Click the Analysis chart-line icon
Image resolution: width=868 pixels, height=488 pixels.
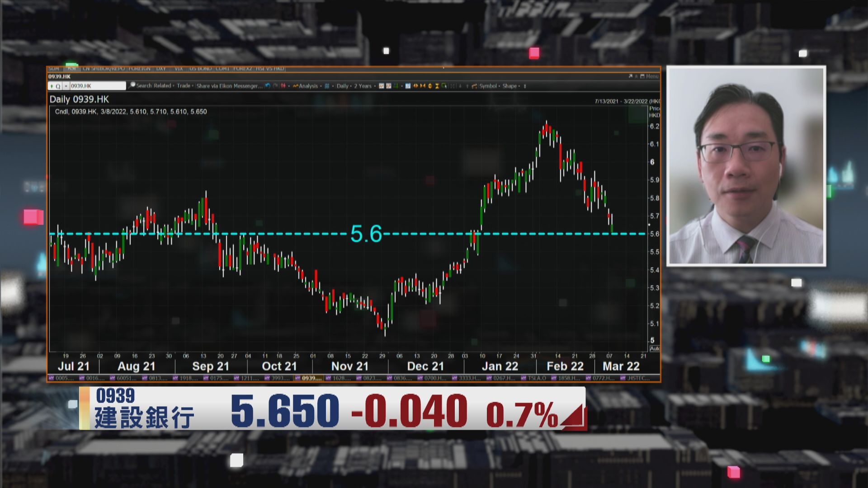296,86
